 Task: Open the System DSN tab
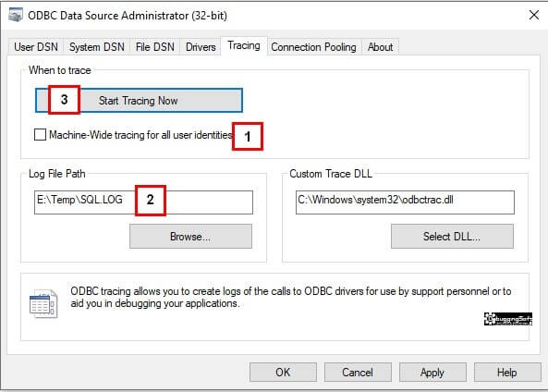click(97, 47)
